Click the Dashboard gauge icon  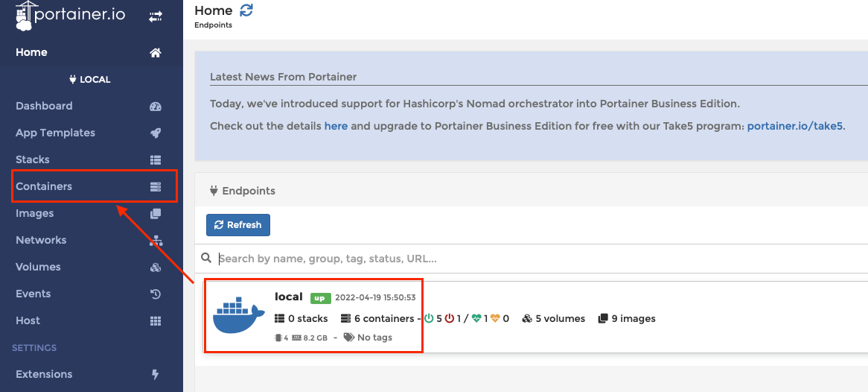point(156,107)
